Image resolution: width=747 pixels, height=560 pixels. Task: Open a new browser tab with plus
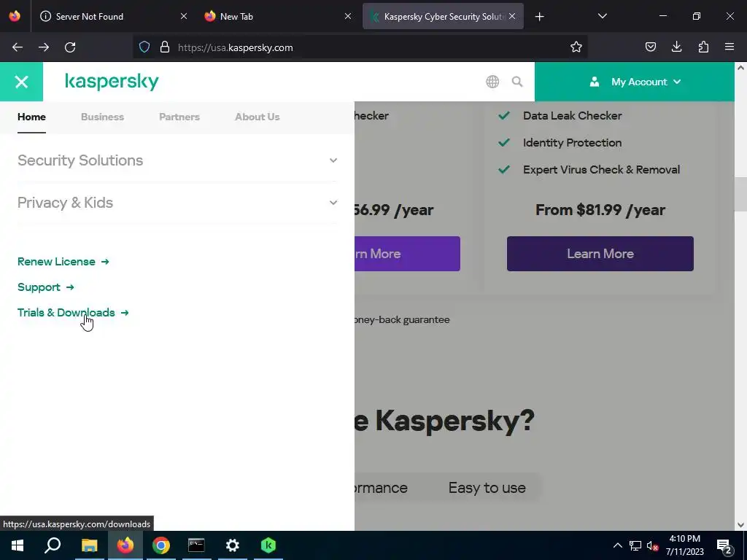[539, 17]
